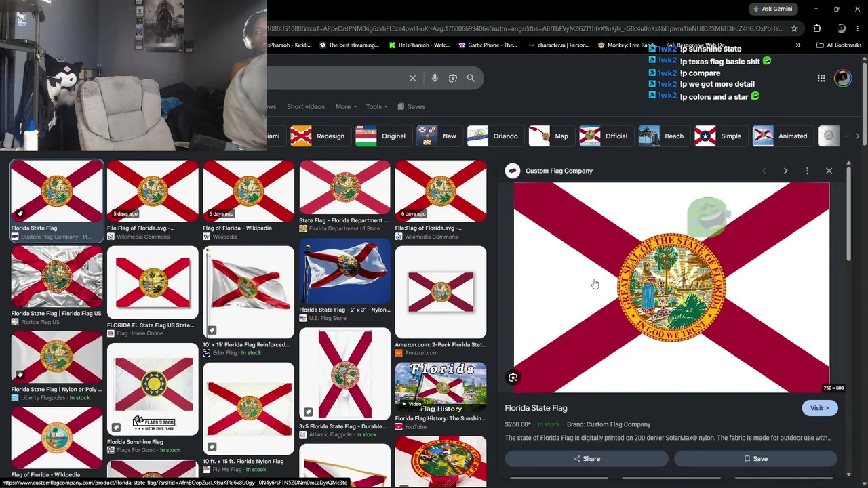Open Google Lens camera search in search bar
The width and height of the screenshot is (868, 488).
pos(453,78)
